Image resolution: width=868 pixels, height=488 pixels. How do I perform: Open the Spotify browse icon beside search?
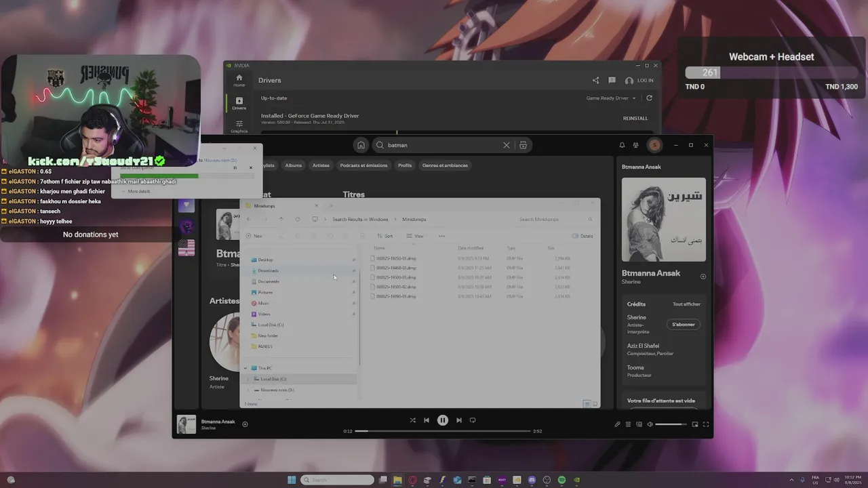click(523, 145)
